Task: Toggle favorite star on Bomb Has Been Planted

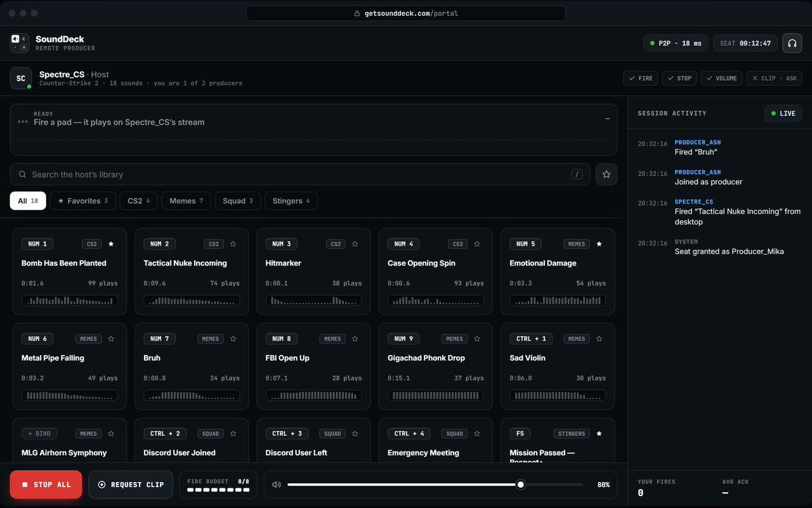Action: click(111, 244)
